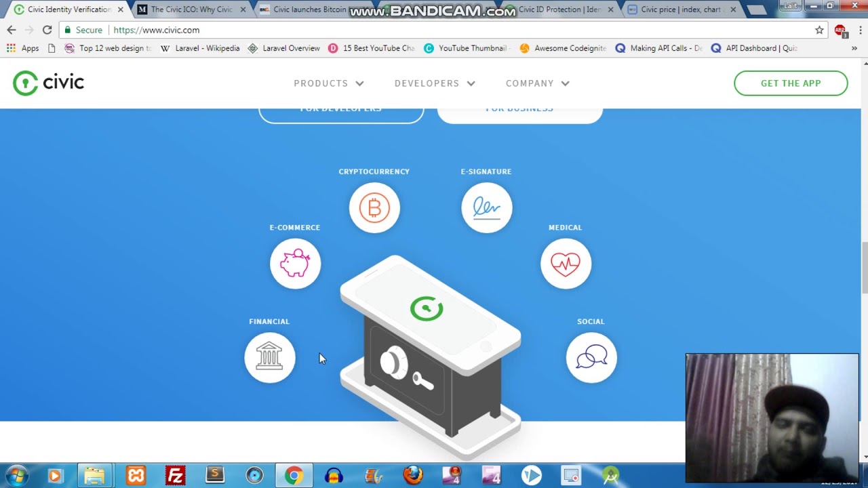Close the Civic price index tab

[733, 9]
